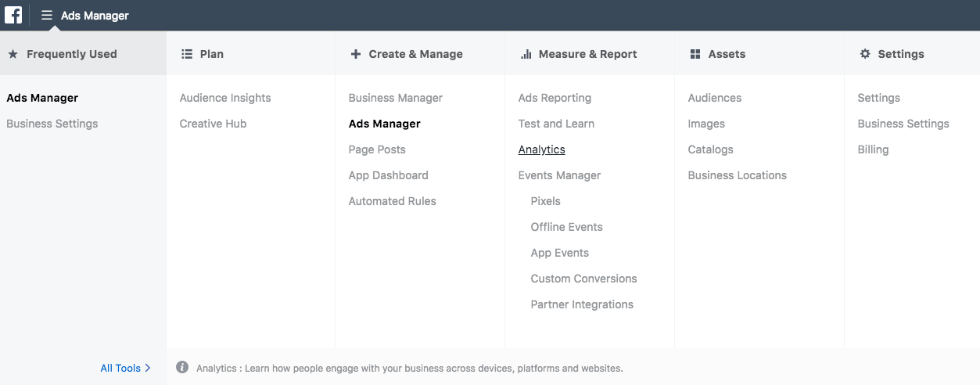Viewport: 980px width, 385px height.
Task: Go to Business Manager
Action: (x=396, y=98)
